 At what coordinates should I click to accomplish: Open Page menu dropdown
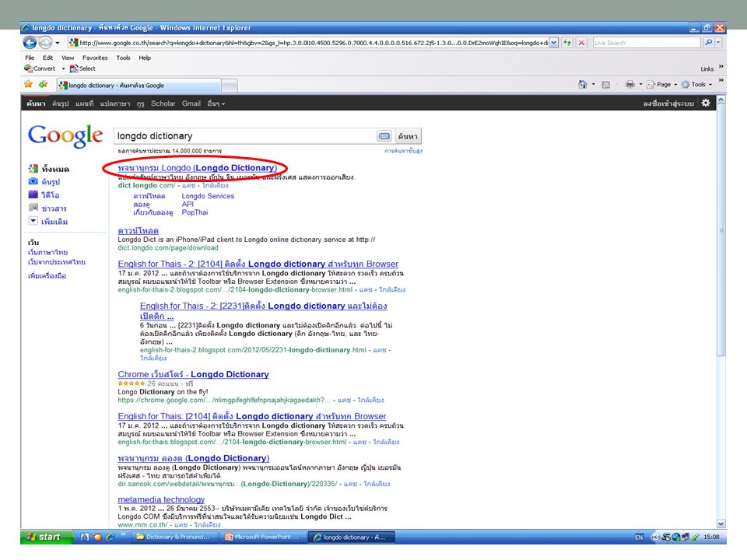(661, 84)
